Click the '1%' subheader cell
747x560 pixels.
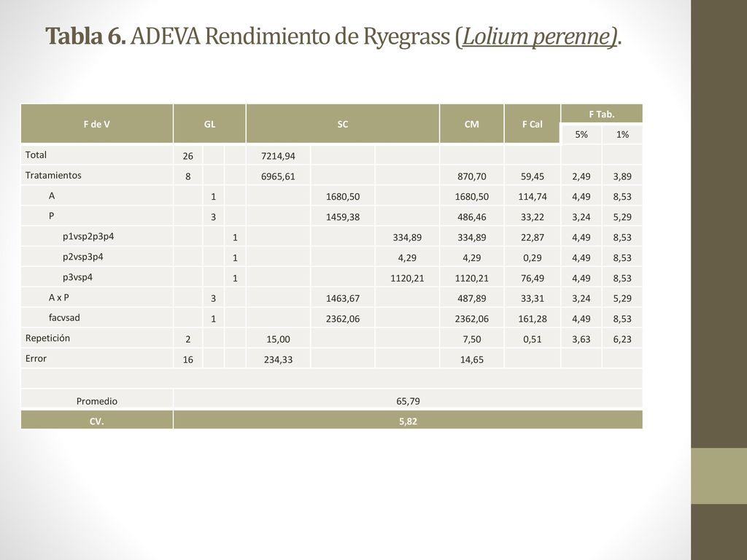click(x=622, y=134)
